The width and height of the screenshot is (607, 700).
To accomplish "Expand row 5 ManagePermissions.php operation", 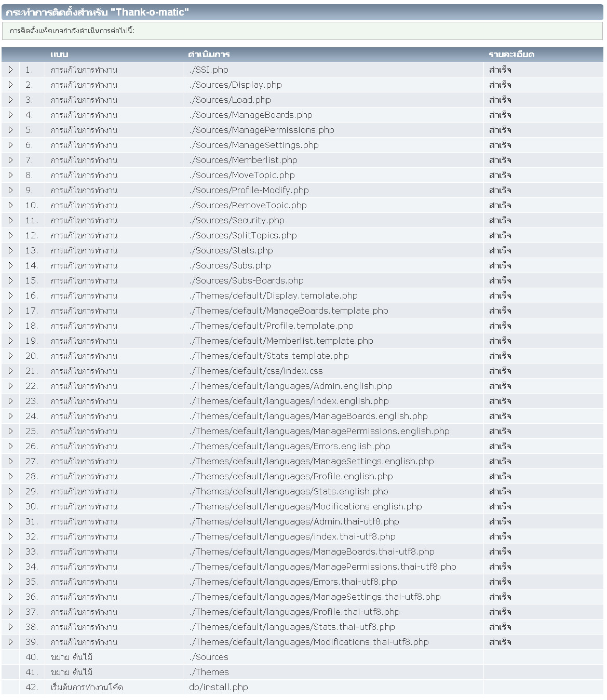I will click(10, 130).
